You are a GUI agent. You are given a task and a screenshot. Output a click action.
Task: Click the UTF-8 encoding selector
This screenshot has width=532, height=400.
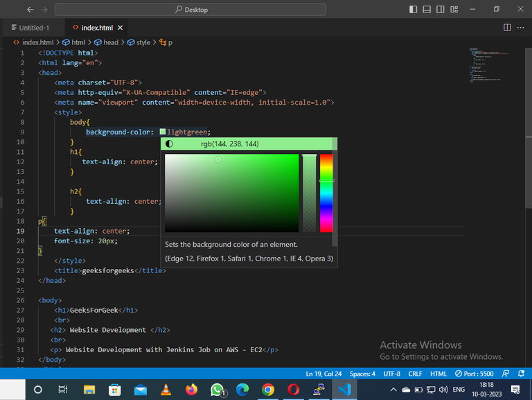pos(391,374)
